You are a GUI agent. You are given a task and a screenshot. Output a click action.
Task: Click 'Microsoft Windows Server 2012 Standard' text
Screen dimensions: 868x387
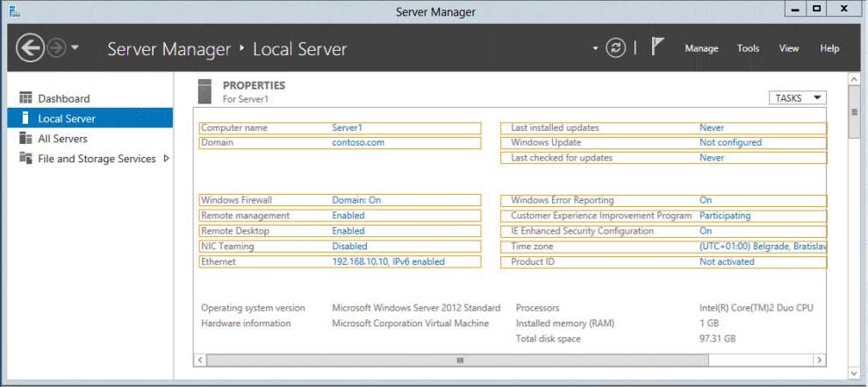[x=416, y=308]
